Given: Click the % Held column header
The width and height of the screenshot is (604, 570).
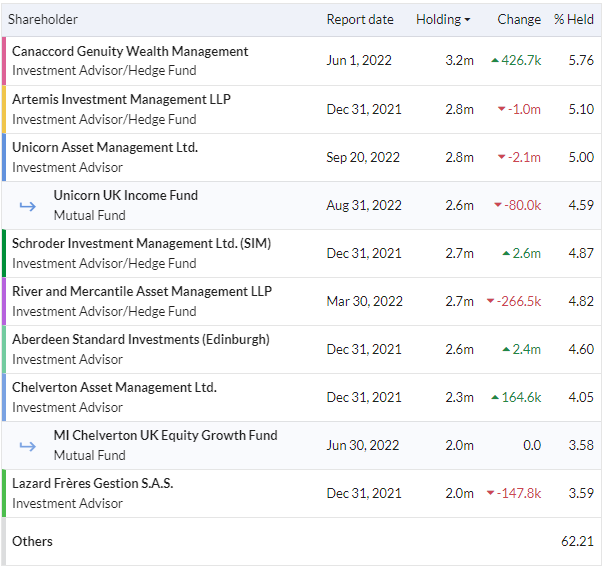Looking at the screenshot, I should (574, 19).
